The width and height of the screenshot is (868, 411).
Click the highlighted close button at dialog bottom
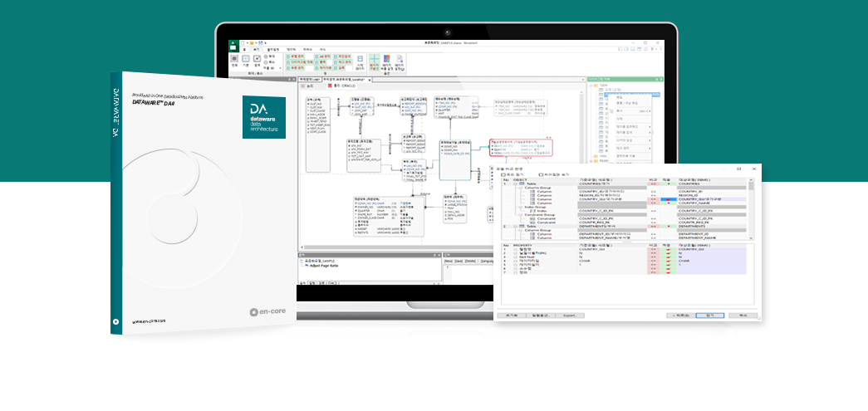[709, 316]
